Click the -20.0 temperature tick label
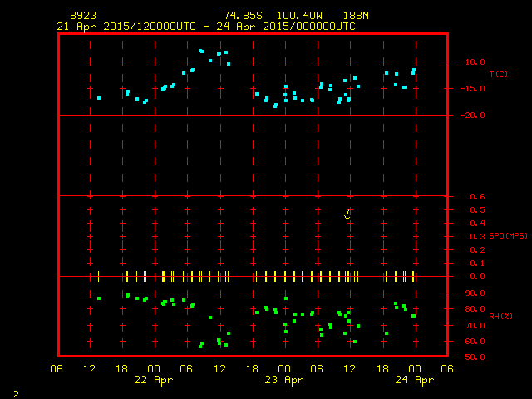 point(471,116)
